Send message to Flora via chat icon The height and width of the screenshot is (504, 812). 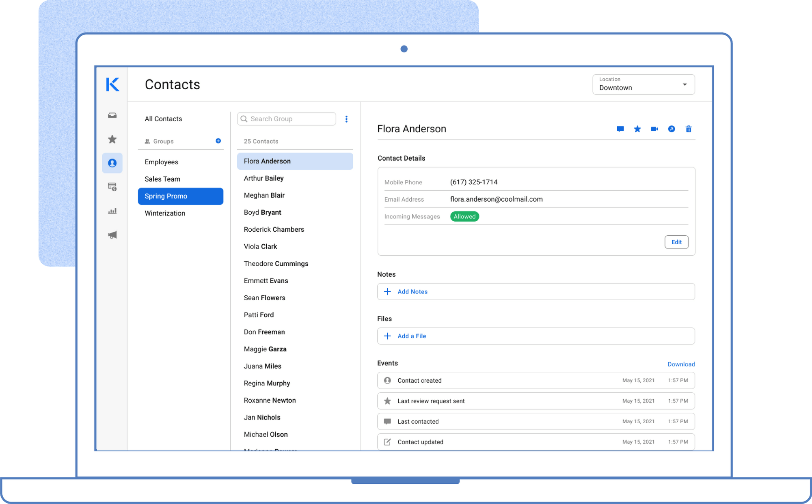point(620,129)
